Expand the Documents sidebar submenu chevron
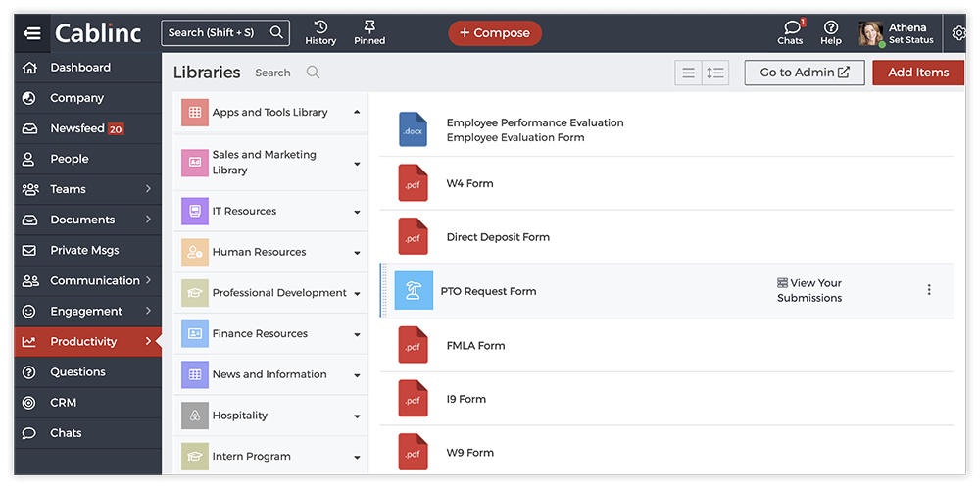Screen dimensions: 980x489 tap(148, 220)
